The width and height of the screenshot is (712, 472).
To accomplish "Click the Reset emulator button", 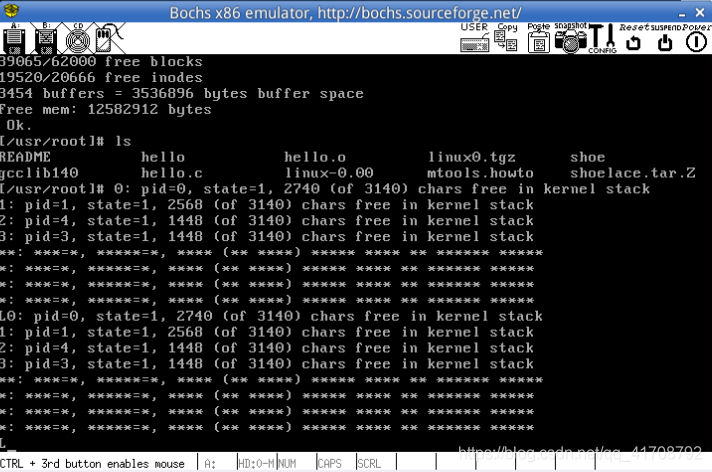I will (x=634, y=37).
